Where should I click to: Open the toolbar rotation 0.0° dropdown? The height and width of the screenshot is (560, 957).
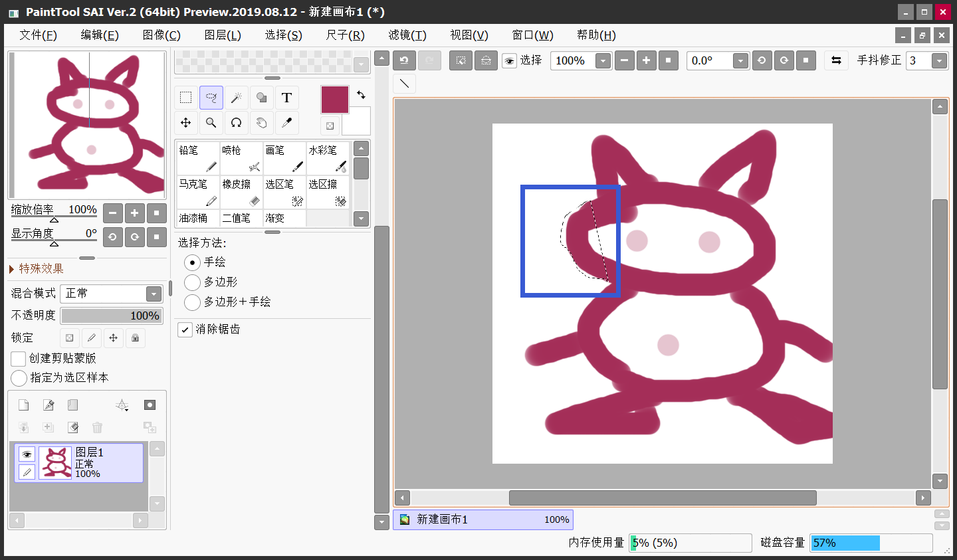click(x=741, y=61)
